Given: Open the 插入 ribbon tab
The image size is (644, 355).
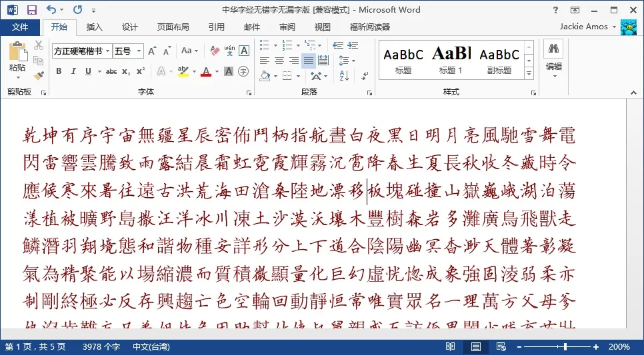Looking at the screenshot, I should (95, 27).
